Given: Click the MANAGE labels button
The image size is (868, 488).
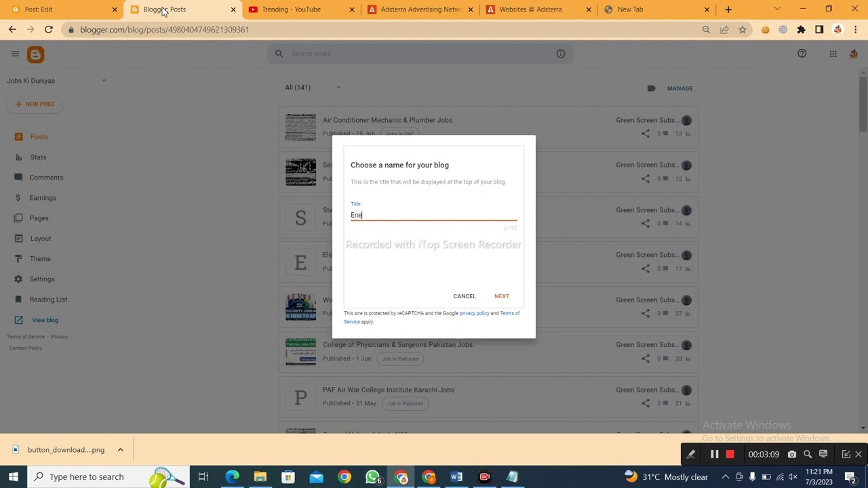Looking at the screenshot, I should (x=679, y=88).
